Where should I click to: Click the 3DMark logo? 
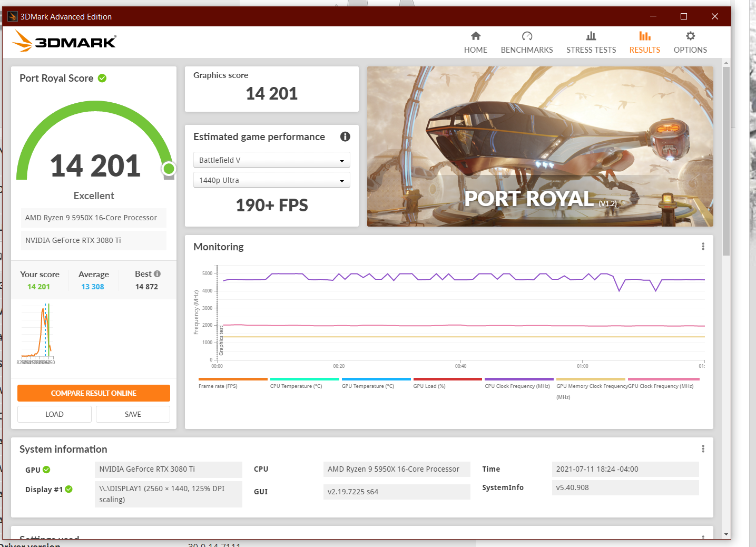64,41
